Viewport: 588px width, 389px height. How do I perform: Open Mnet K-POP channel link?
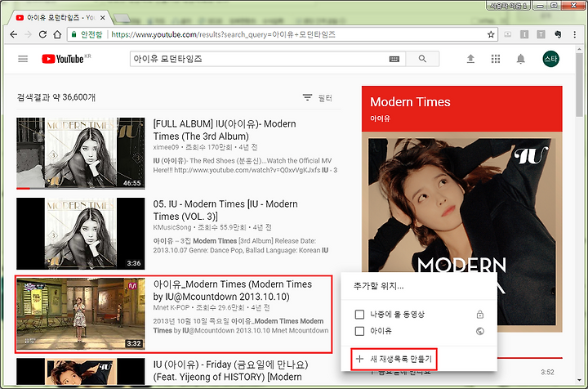[171, 307]
